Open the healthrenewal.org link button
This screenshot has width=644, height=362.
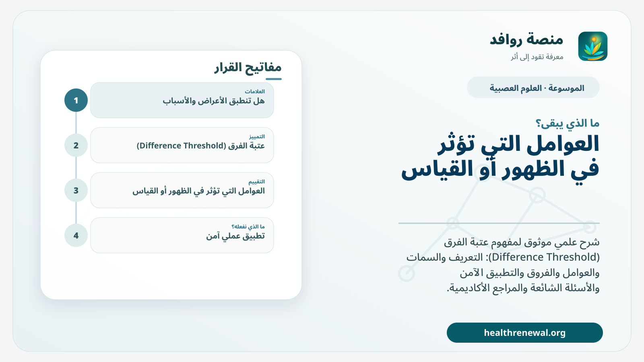coord(524,333)
